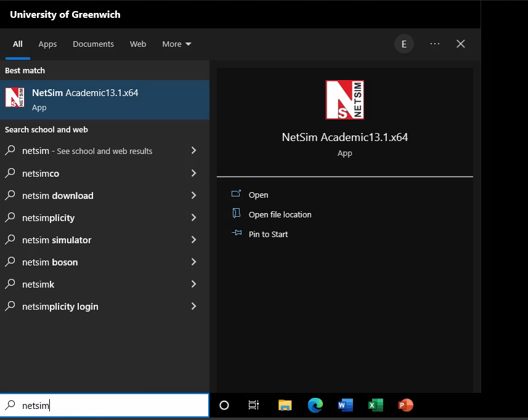Click inside the search input box
This screenshot has width=528, height=420.
pos(105,405)
